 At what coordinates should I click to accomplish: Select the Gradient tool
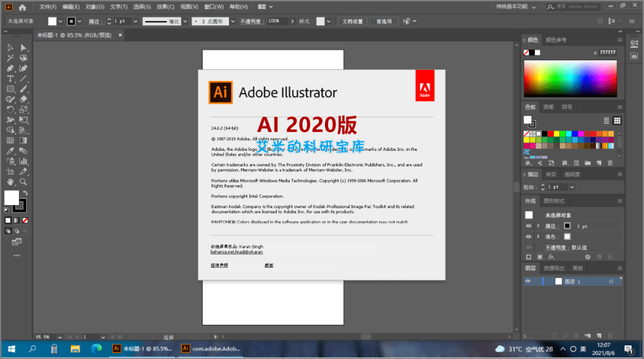tap(23, 141)
